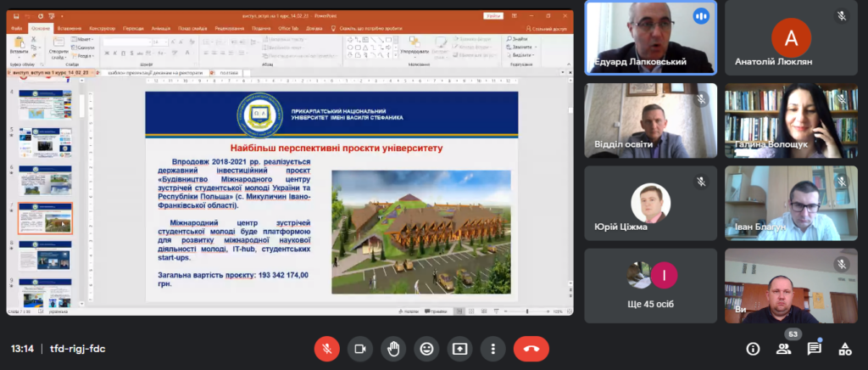Unmute the red microphone button

[x=327, y=349]
